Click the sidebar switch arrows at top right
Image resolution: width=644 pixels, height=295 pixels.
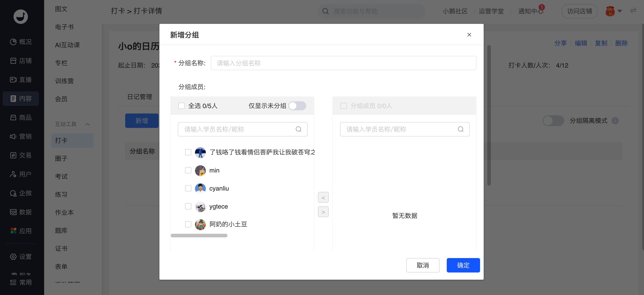point(633,11)
